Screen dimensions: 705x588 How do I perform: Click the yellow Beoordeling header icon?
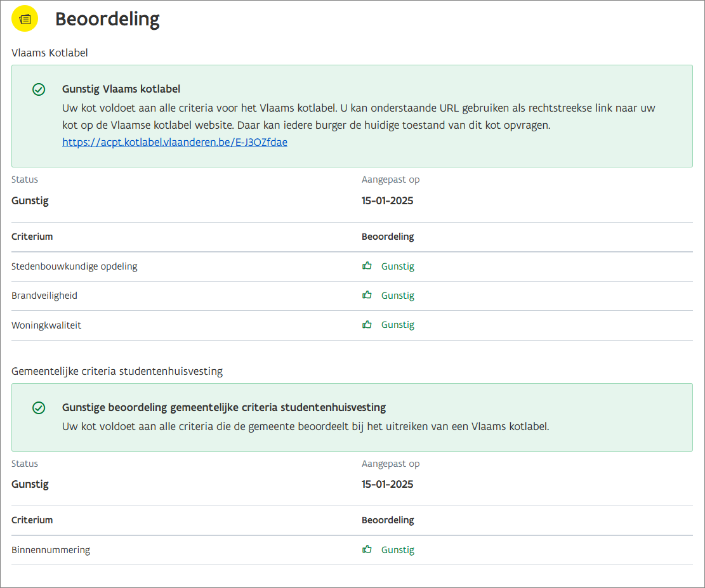25,19
